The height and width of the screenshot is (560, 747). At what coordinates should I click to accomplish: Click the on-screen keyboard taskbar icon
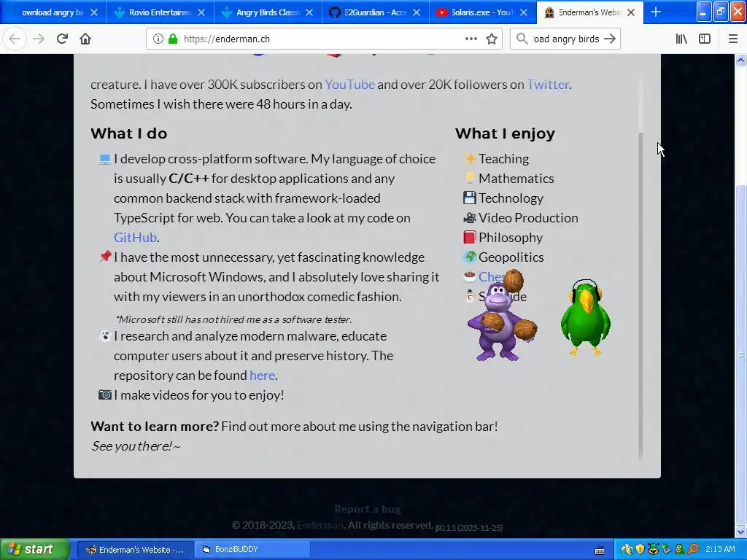tap(600, 551)
